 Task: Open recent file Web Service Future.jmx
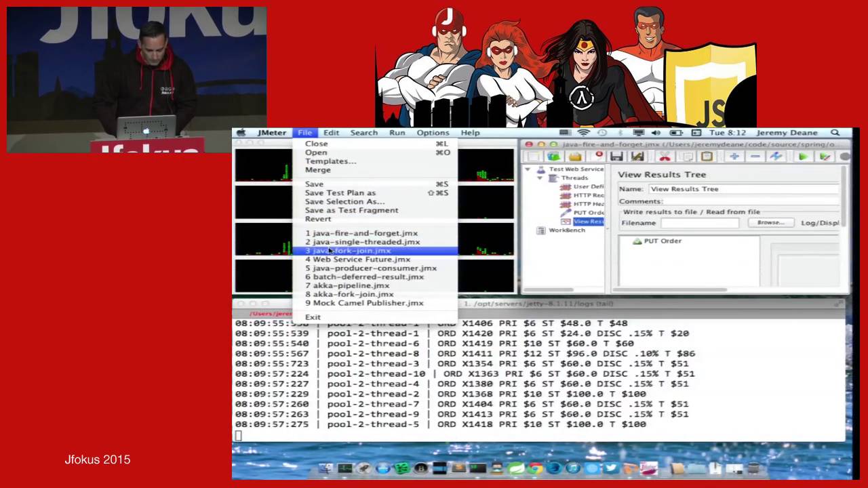(375, 260)
